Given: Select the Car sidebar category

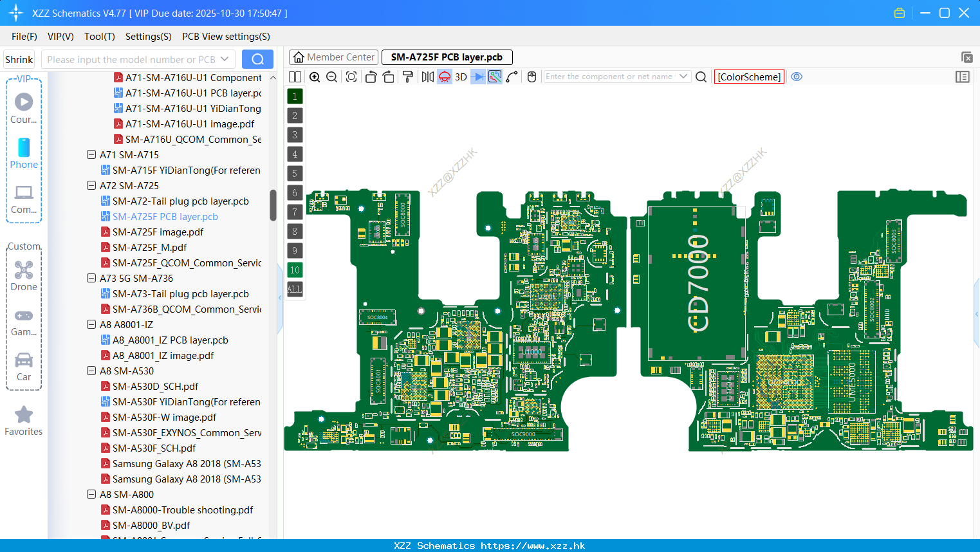Looking at the screenshot, I should click(x=24, y=367).
